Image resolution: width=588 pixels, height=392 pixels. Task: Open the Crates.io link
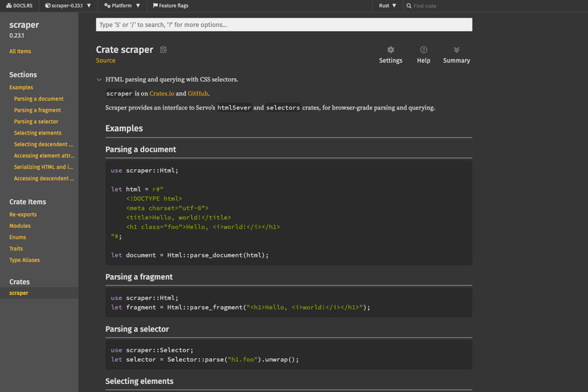[x=162, y=93]
